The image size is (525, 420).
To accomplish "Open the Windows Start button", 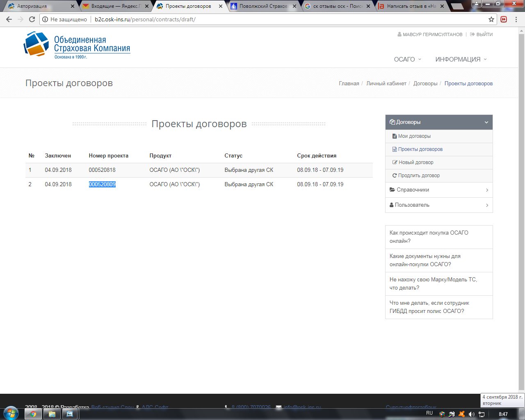I will [11, 413].
